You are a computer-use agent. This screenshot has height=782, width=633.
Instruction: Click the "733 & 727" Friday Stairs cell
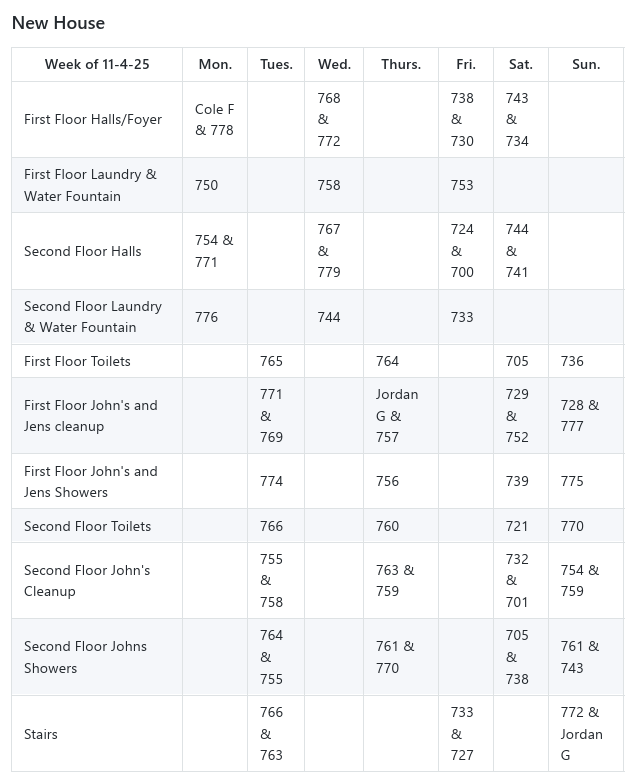[462, 734]
